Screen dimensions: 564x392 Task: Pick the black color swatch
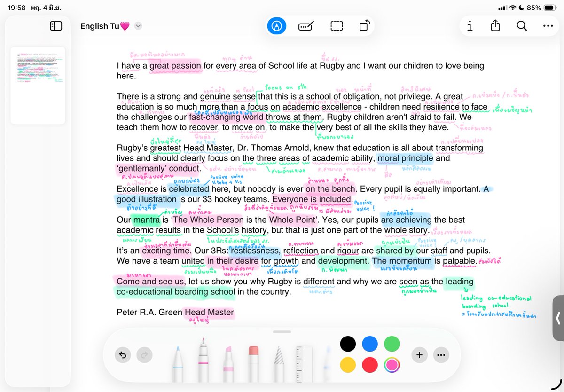tap(348, 344)
